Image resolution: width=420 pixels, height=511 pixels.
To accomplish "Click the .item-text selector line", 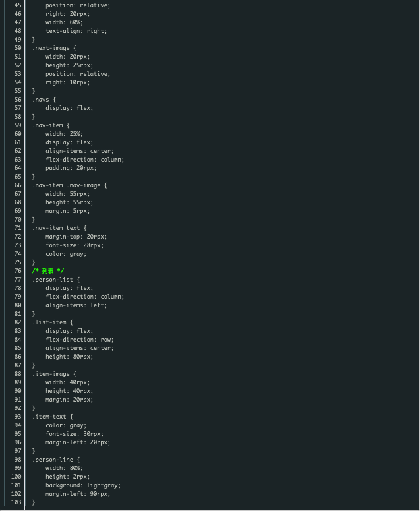I will point(49,417).
